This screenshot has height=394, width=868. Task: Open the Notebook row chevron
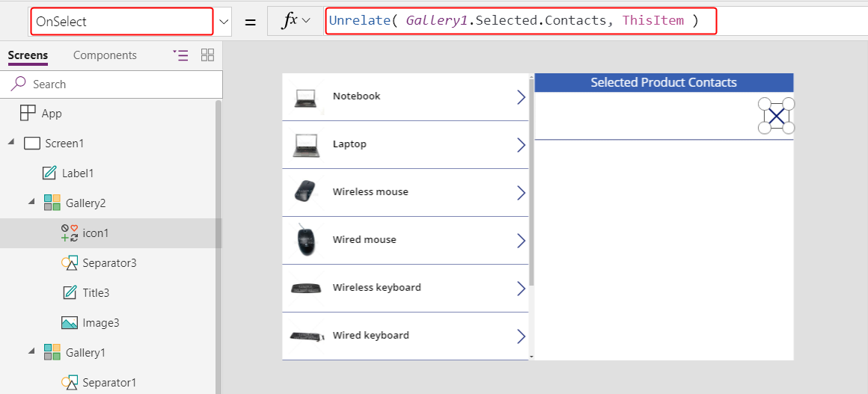tap(521, 97)
